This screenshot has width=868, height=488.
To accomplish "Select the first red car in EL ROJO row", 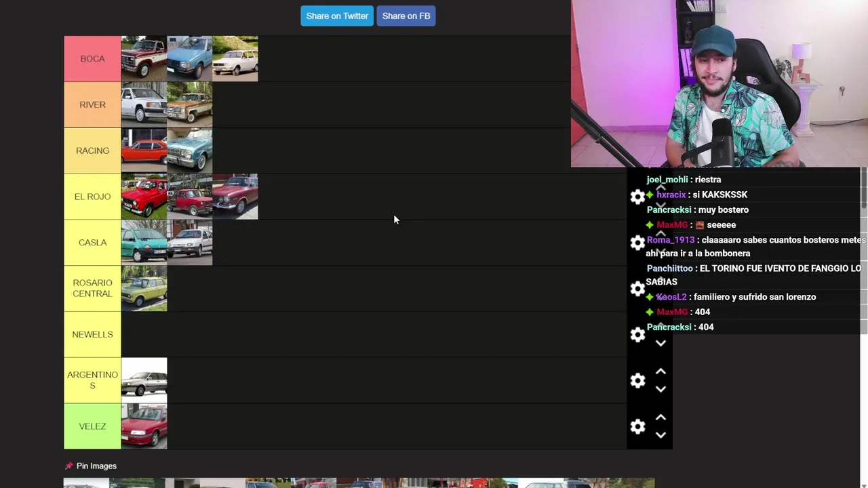I will point(144,197).
